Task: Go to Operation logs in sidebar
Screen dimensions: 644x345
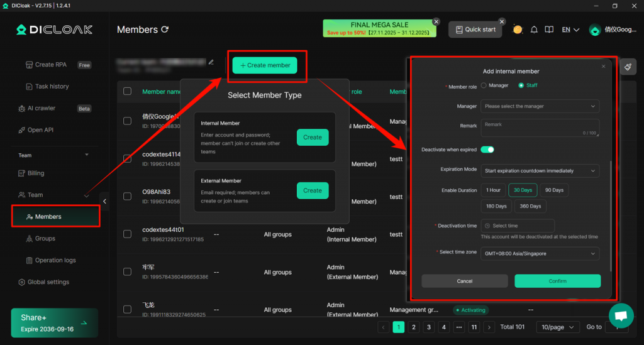Action: [55, 260]
